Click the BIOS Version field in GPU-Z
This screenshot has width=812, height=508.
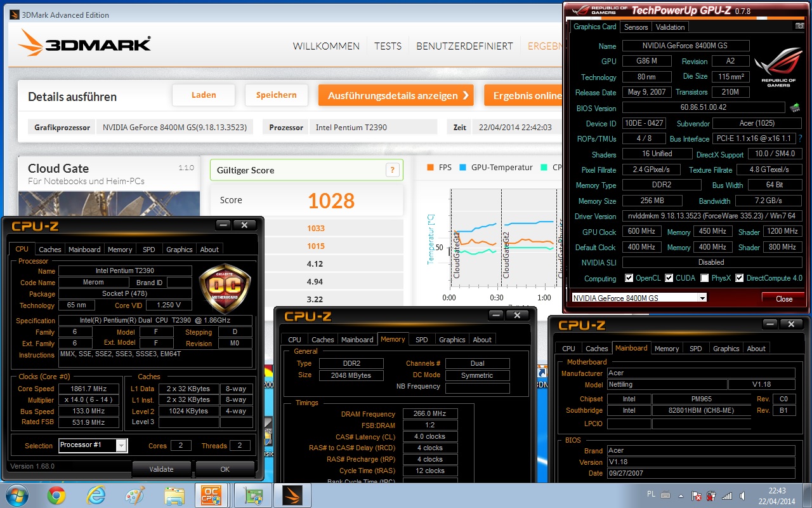pyautogui.click(x=704, y=108)
